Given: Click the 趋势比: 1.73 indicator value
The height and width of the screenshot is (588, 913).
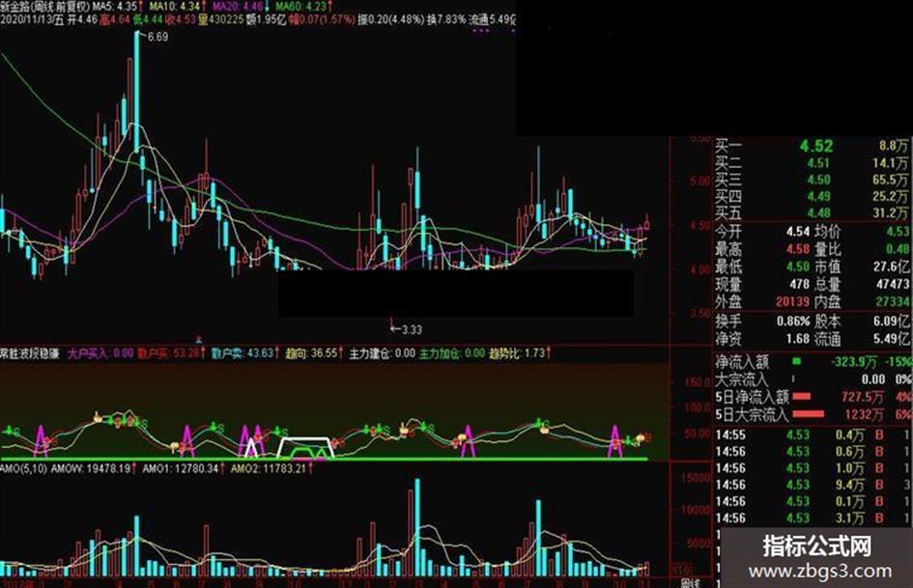Looking at the screenshot, I should tap(520, 353).
